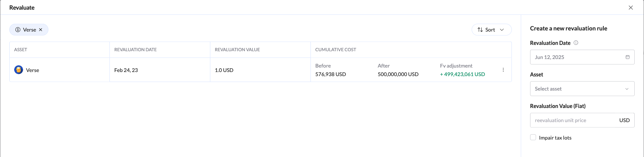Open the Sort dropdown
This screenshot has width=644, height=157.
491,30
